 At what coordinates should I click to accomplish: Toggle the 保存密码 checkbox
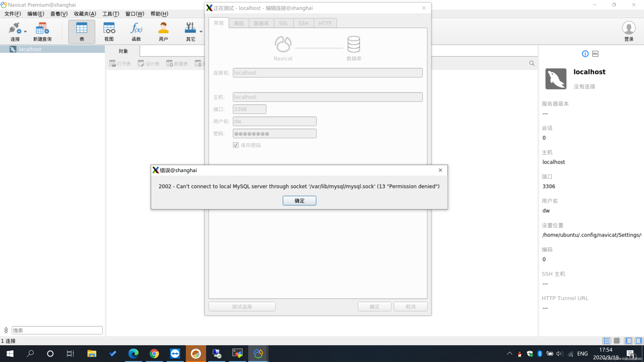coord(235,145)
